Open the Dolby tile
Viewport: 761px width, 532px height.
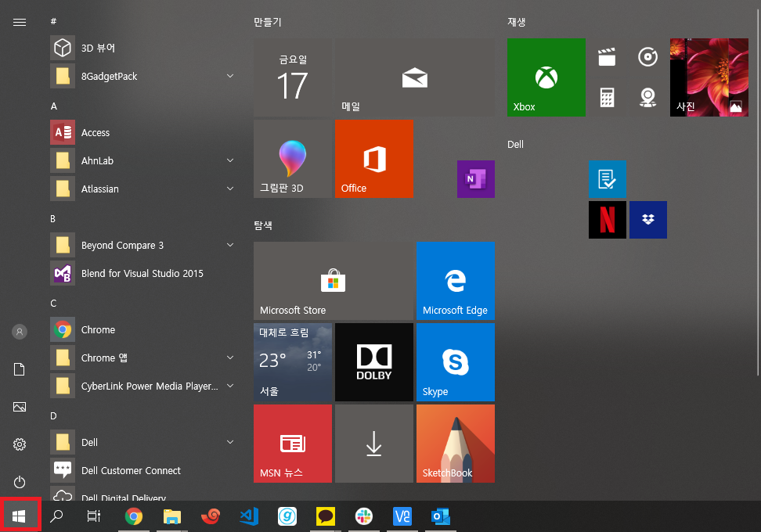(374, 362)
